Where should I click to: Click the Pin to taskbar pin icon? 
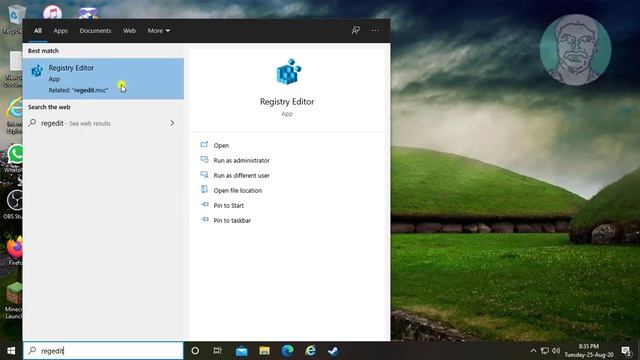[x=204, y=220]
